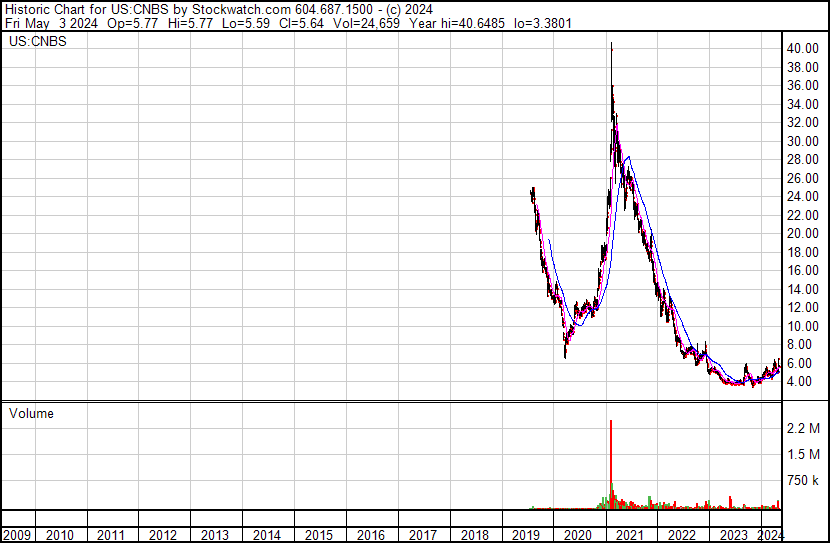
Task: Click the 'Fri May 3 2024' date text
Action: pyautogui.click(x=51, y=23)
